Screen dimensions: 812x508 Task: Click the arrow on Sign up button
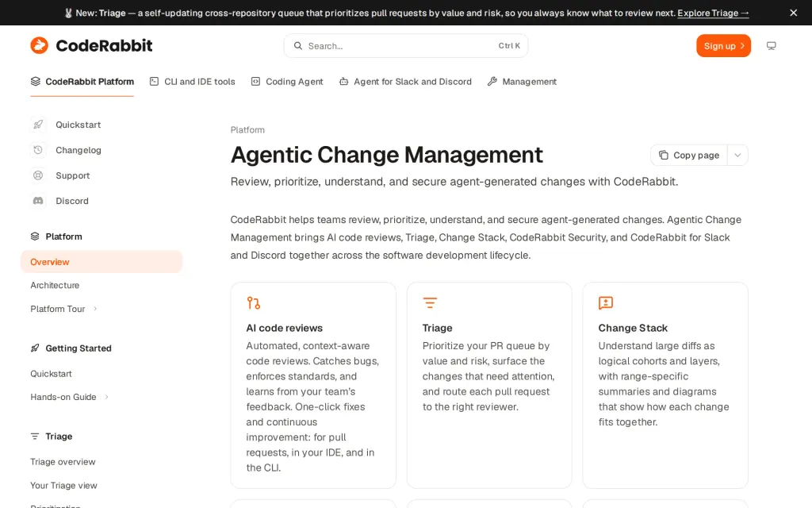pyautogui.click(x=742, y=45)
